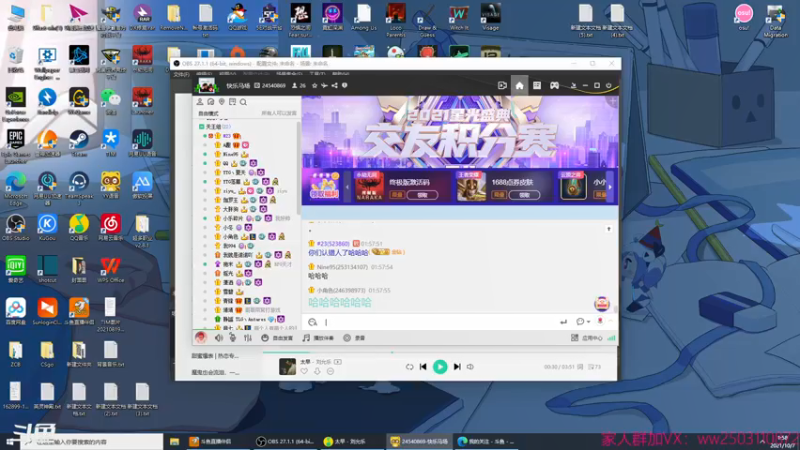This screenshot has width=800, height=450.
Task: Click the plus icon on the banner corner
Action: coord(613,102)
